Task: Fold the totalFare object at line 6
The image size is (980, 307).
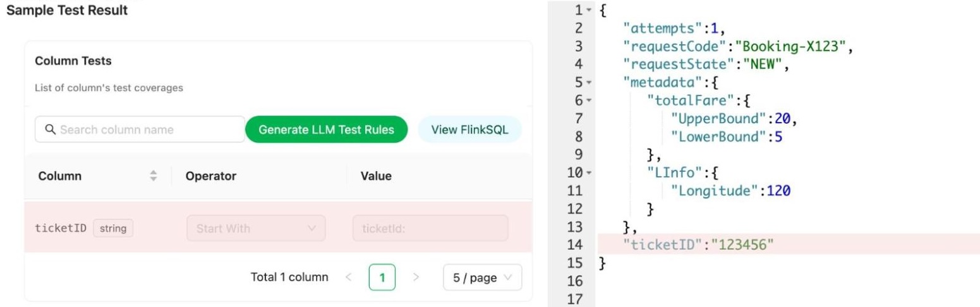Action: pos(588,100)
